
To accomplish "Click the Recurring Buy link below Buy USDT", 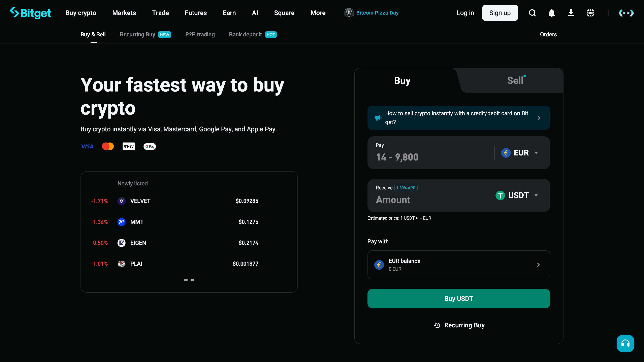I will pos(459,325).
